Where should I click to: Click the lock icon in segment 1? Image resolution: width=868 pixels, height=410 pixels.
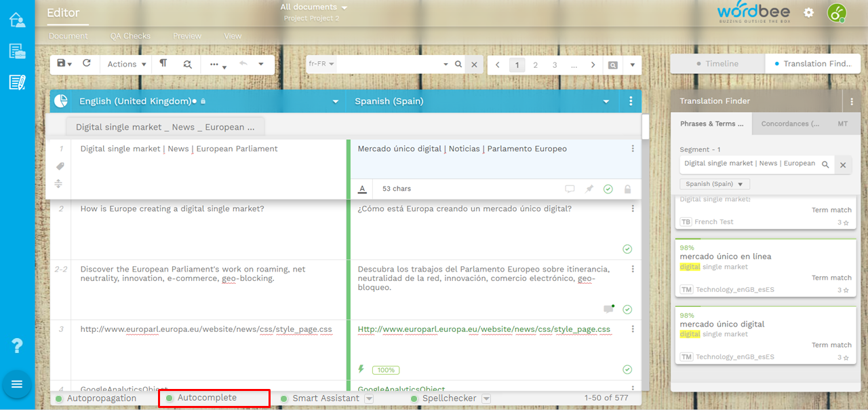[627, 189]
